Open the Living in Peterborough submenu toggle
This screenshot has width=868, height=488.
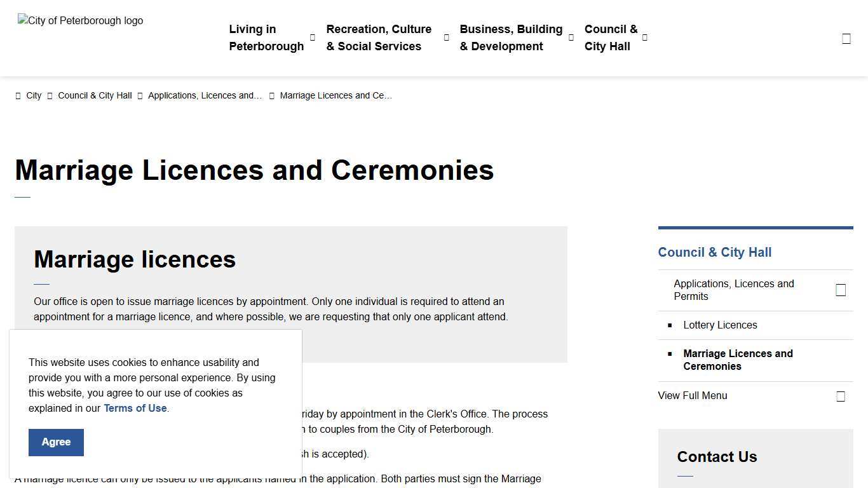(x=312, y=37)
